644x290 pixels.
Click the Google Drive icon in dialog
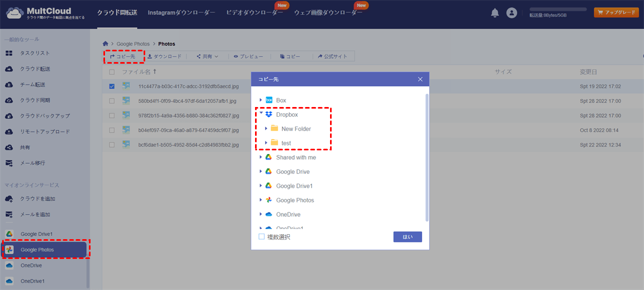[x=269, y=171]
